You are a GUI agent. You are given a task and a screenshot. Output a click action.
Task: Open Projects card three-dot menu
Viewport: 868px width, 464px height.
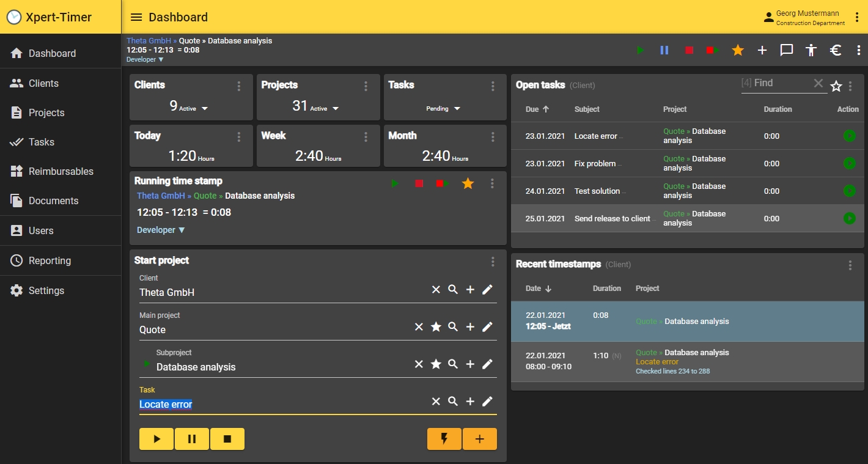pyautogui.click(x=366, y=86)
